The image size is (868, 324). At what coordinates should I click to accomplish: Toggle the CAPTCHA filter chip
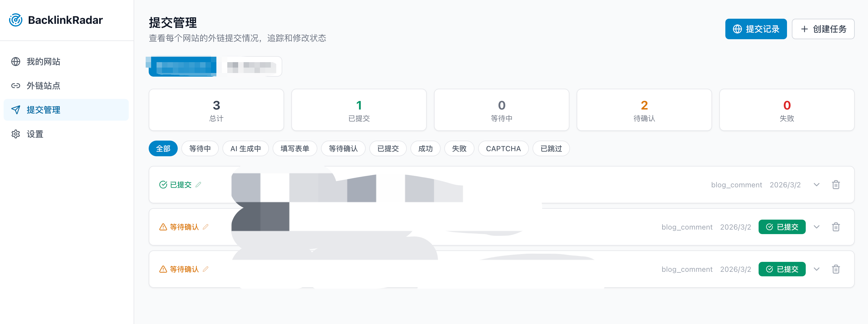click(503, 148)
